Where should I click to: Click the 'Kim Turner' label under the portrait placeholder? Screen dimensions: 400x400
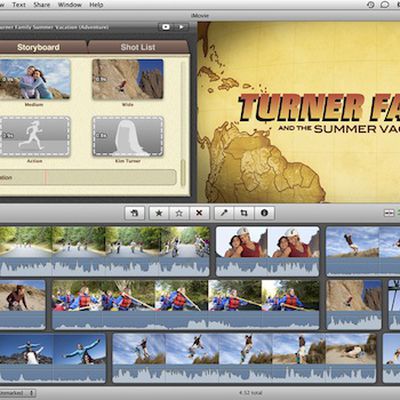point(128,161)
